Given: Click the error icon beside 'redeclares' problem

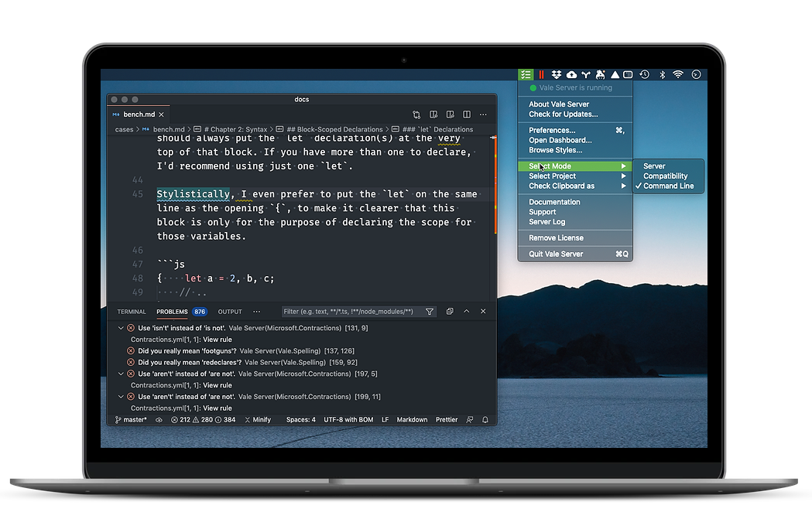Looking at the screenshot, I should tap(131, 362).
